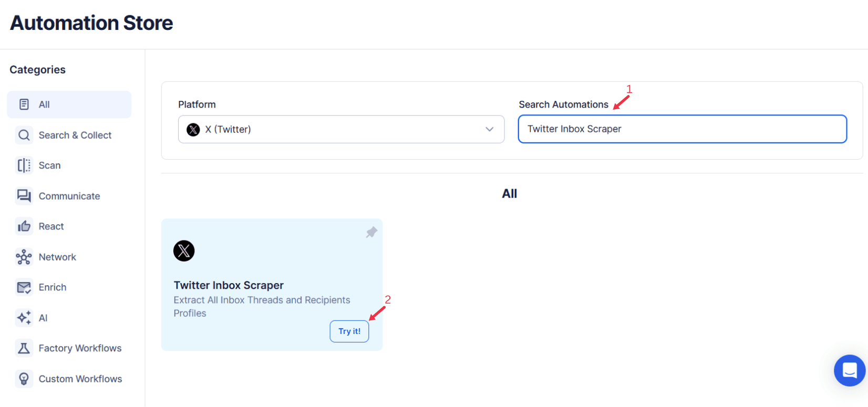
Task: Expand the Platform dropdown showing X (Twitter)
Action: [341, 129]
